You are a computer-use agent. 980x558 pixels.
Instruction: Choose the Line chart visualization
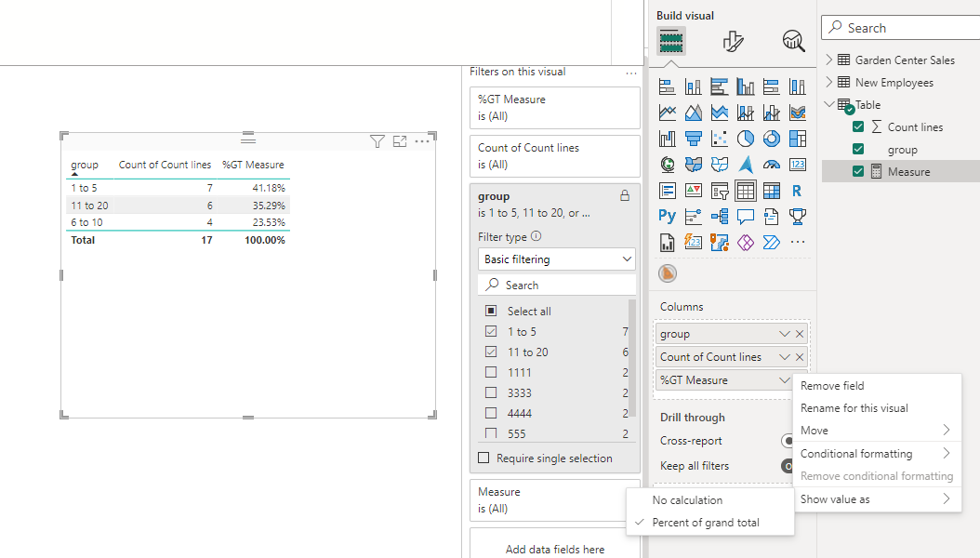coord(667,113)
